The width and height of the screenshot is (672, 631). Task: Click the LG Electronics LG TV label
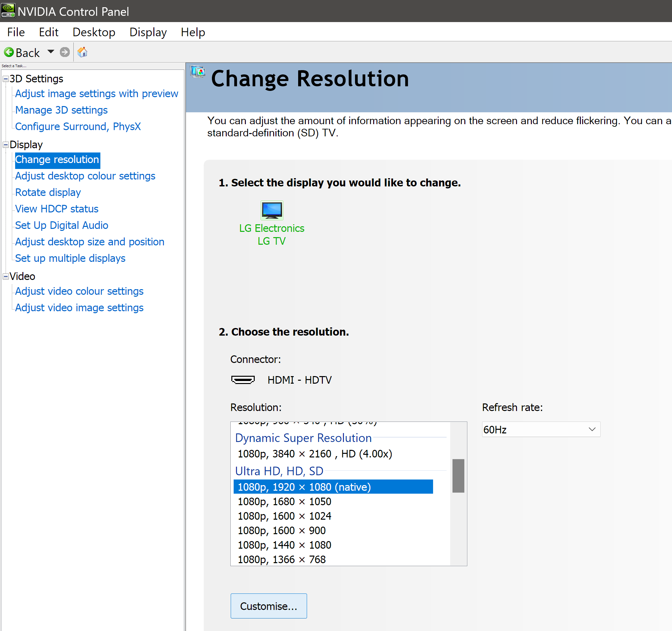272,234
